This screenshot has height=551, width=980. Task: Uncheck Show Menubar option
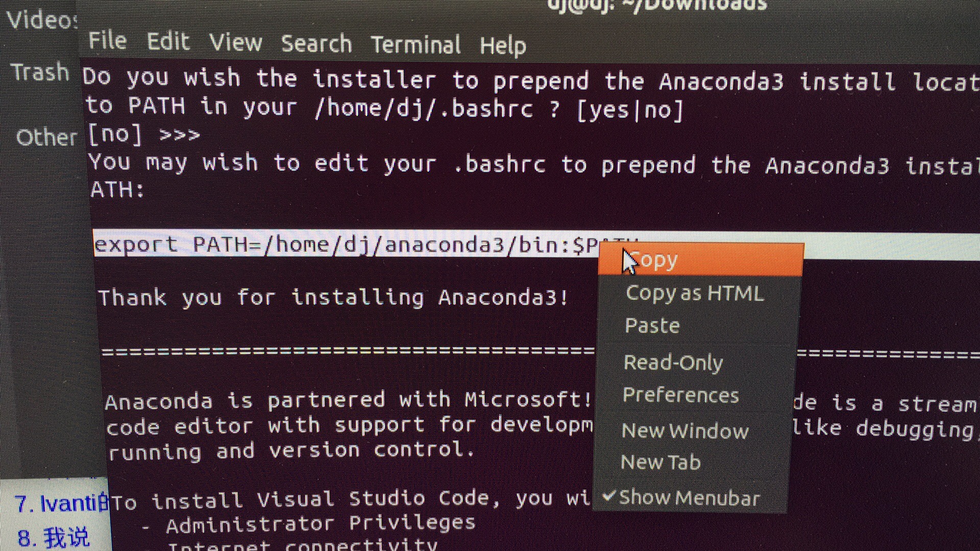coord(681,497)
